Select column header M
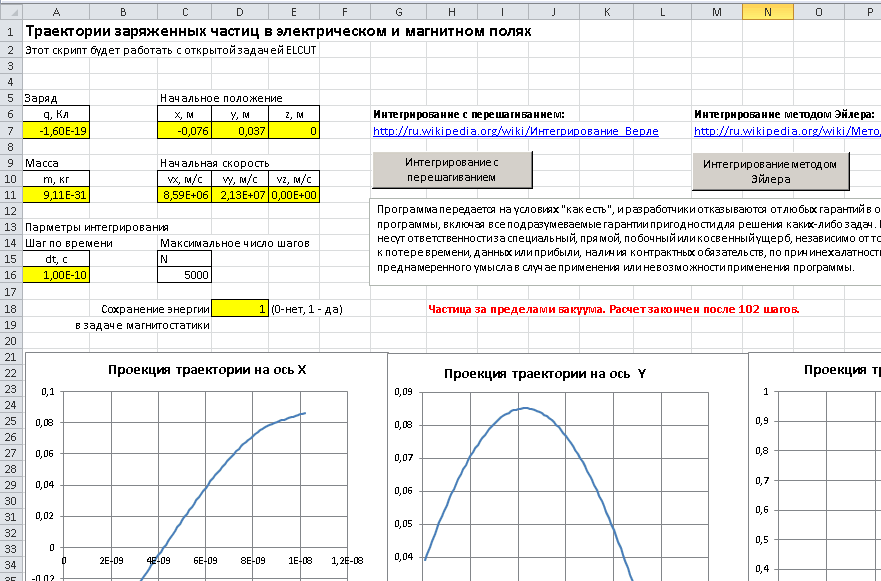 716,12
